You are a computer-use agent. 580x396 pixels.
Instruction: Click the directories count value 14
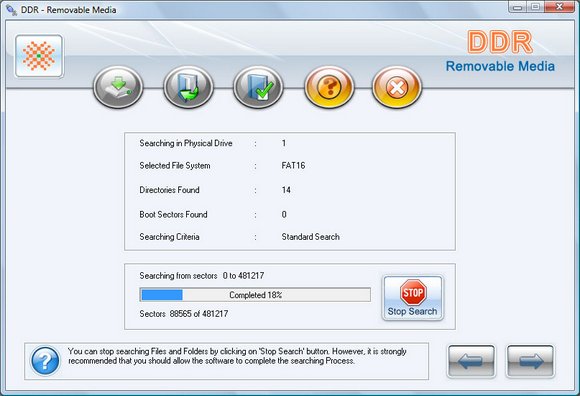[x=286, y=190]
